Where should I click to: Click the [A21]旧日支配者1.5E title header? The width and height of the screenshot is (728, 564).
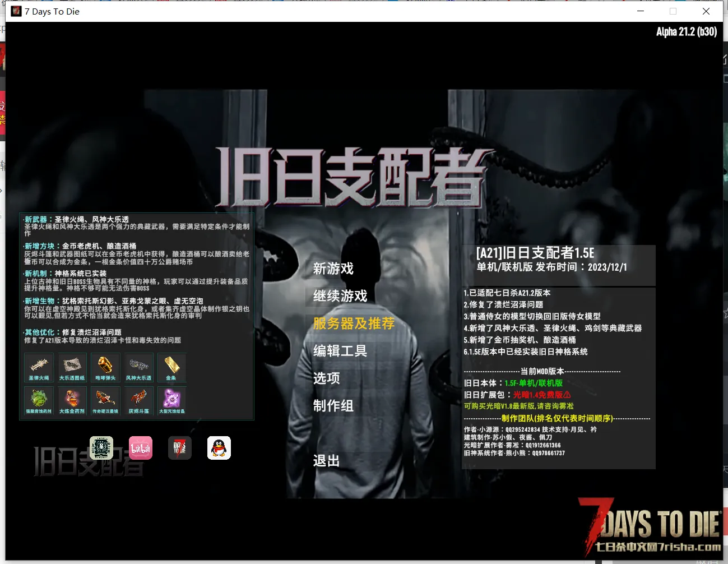535,253
